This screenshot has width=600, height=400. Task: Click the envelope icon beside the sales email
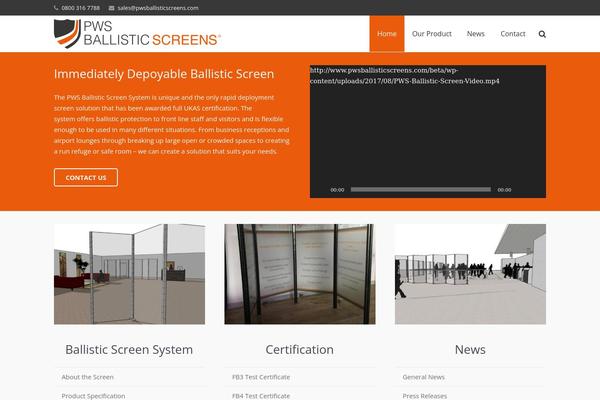[111, 8]
